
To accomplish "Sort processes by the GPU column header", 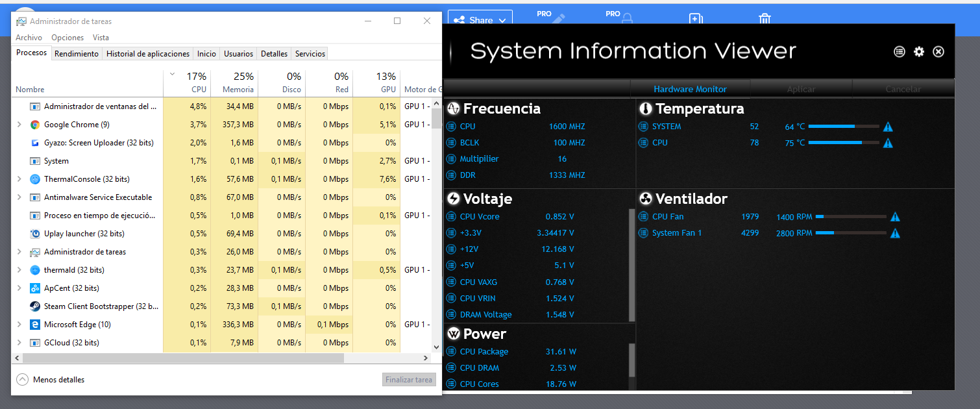I will (x=376, y=82).
